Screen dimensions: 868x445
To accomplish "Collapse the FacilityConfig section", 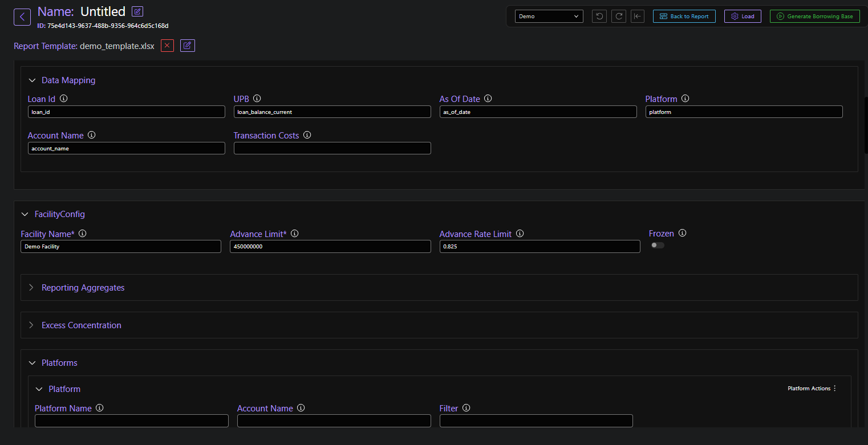I will point(25,214).
